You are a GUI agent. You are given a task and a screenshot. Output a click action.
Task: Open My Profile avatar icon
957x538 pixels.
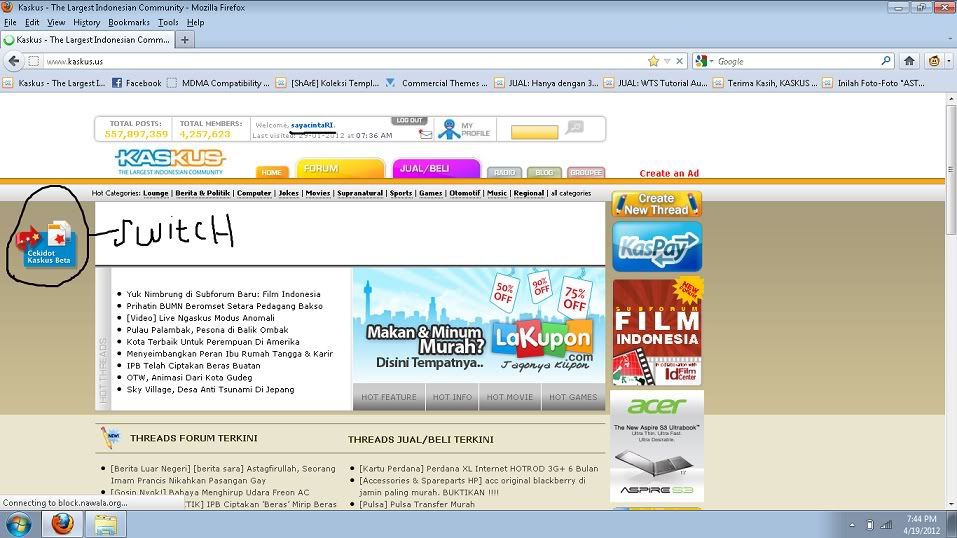pos(449,129)
